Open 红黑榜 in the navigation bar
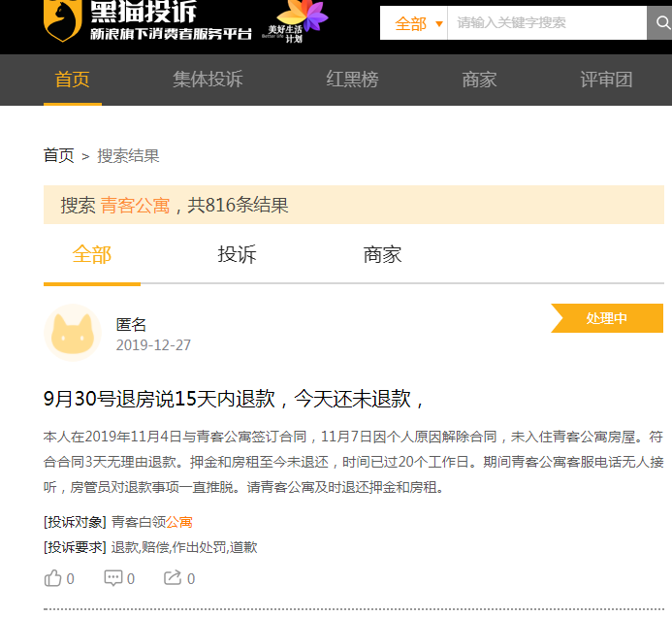 click(x=352, y=80)
